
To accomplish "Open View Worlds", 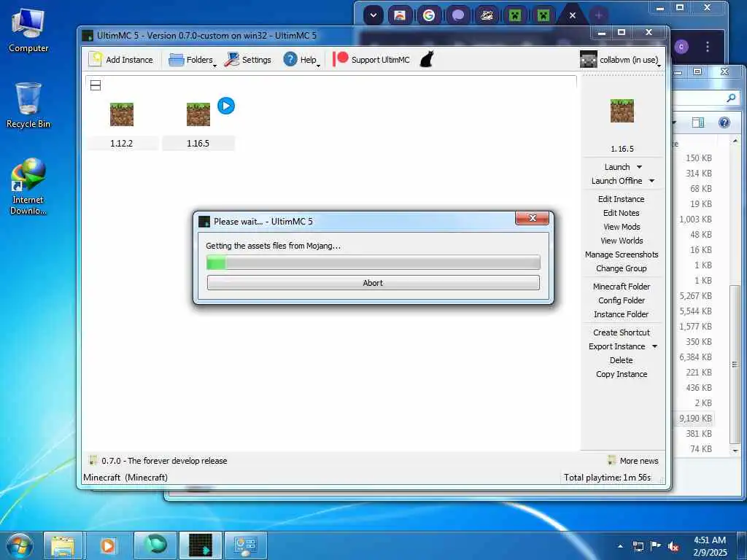I will (x=622, y=241).
